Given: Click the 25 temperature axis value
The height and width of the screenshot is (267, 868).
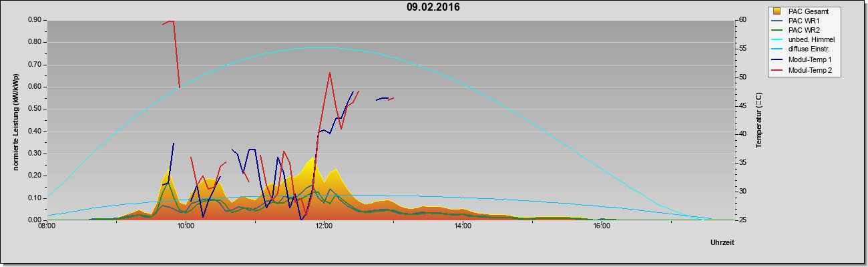Looking at the screenshot, I should pyautogui.click(x=742, y=220).
